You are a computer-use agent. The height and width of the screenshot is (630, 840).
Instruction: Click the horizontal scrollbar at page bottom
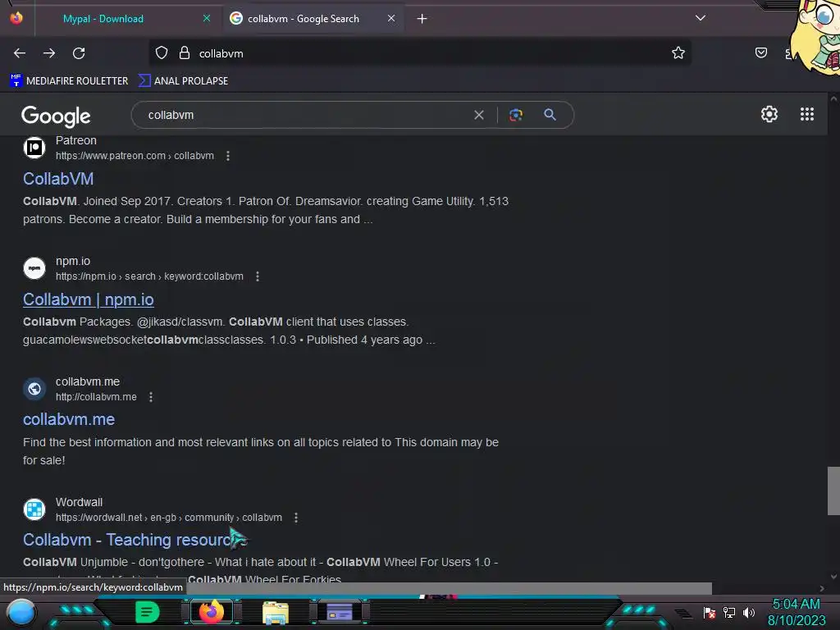(449, 588)
